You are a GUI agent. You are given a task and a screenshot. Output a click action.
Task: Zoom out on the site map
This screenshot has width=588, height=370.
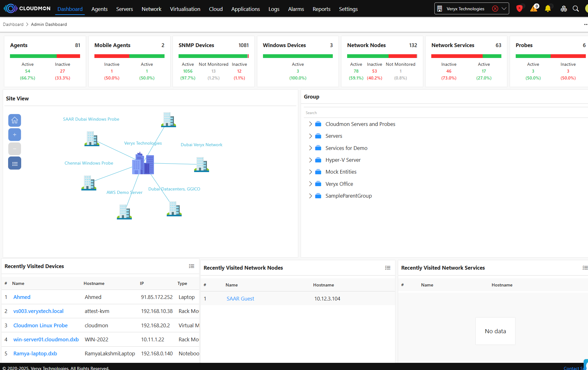pos(15,149)
